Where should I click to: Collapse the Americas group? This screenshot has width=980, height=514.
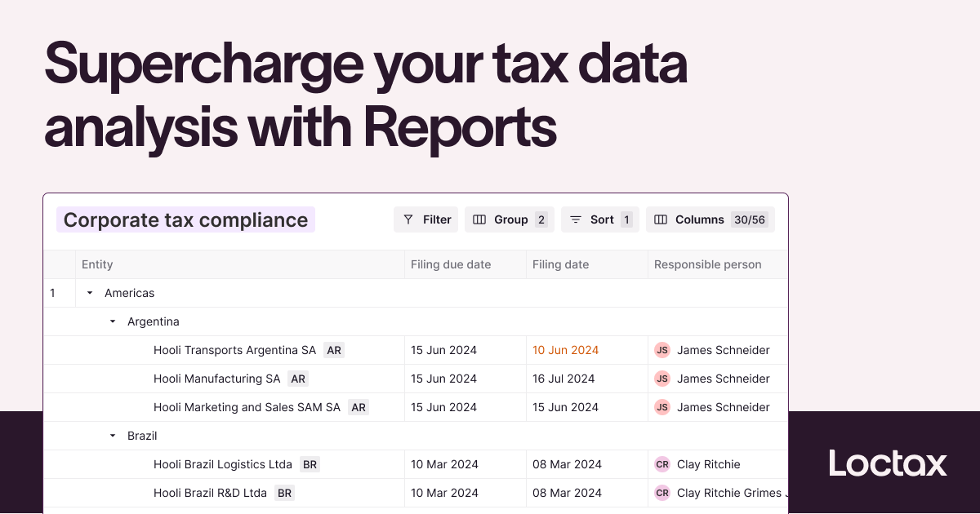(90, 293)
